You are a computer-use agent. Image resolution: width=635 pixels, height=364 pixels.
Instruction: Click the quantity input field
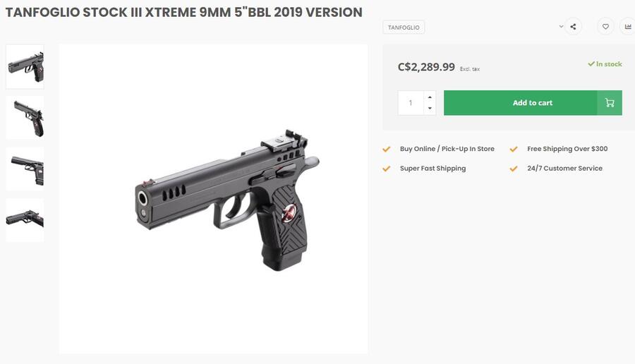411,103
